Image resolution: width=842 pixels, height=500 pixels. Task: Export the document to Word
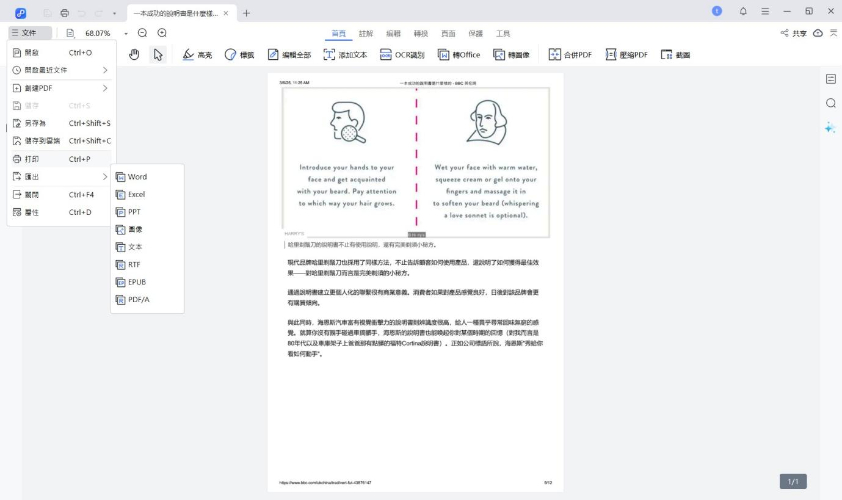(147, 177)
